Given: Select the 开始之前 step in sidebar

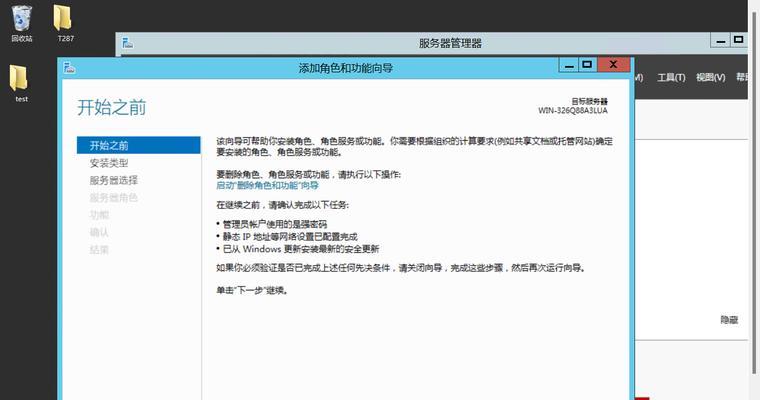Looking at the screenshot, I should 139,145.
